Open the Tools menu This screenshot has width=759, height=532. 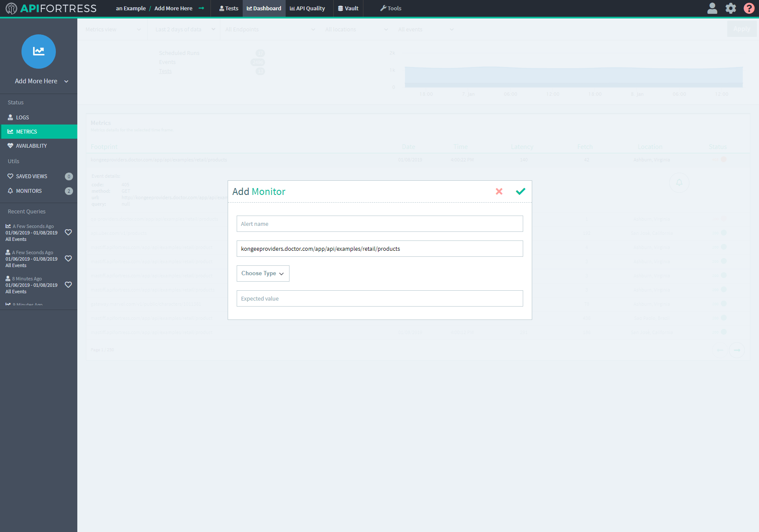[x=390, y=8]
